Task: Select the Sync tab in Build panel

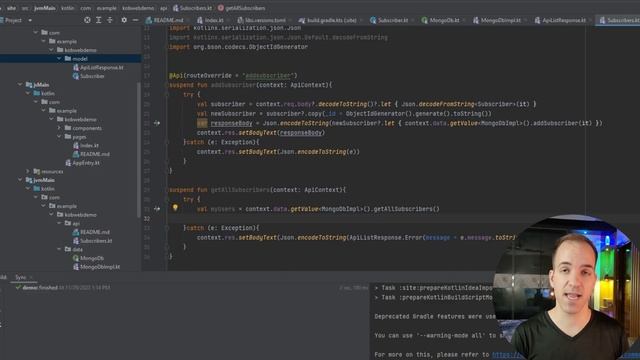Action: 21,277
